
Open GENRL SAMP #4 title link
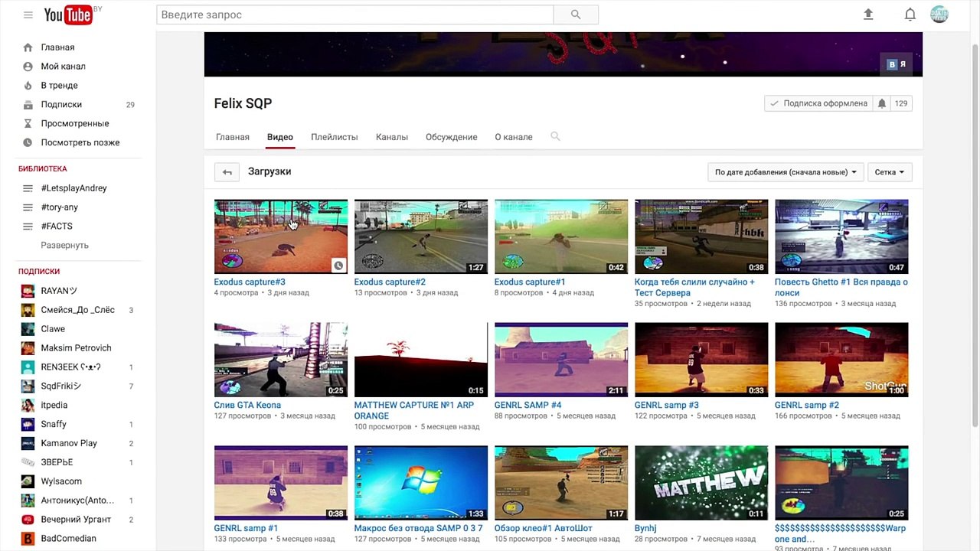click(x=528, y=405)
